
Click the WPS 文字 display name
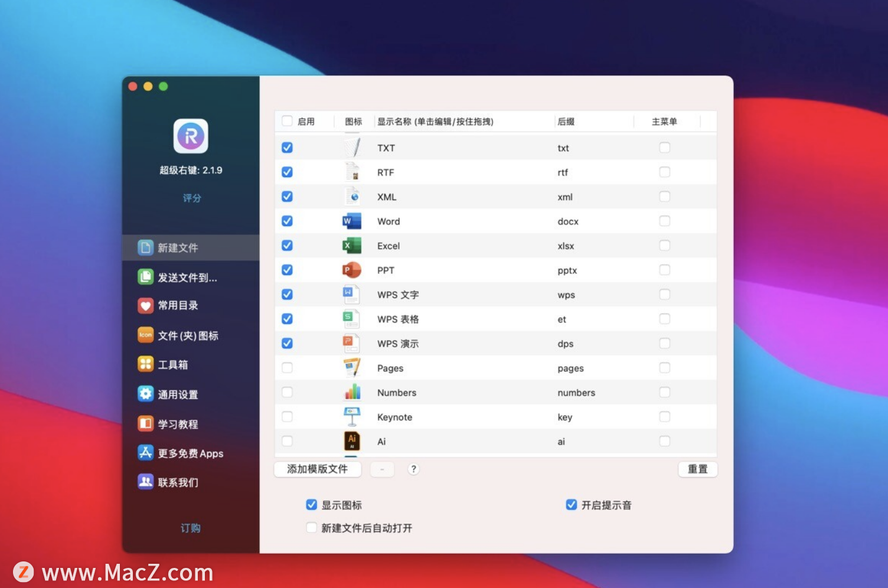pyautogui.click(x=398, y=295)
